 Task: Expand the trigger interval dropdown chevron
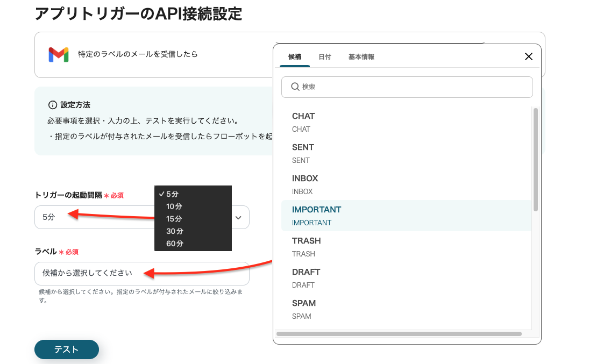click(x=238, y=217)
